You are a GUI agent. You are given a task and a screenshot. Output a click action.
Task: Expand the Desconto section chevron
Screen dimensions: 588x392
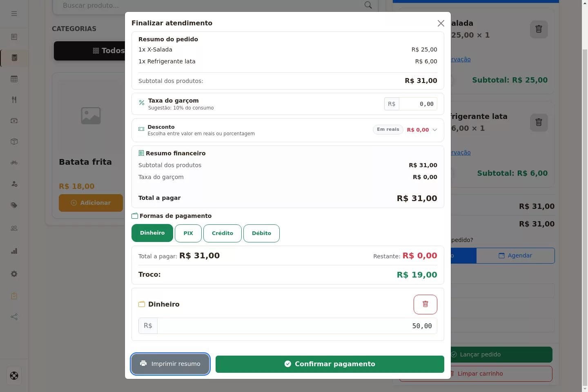pyautogui.click(x=435, y=130)
